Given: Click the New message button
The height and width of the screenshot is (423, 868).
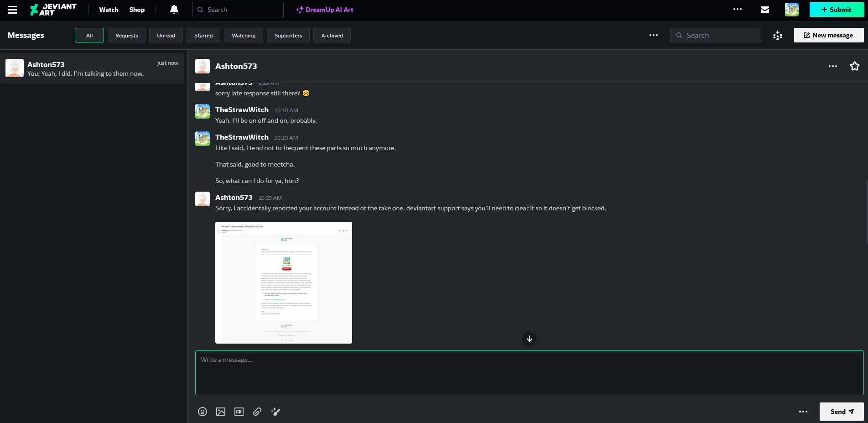Looking at the screenshot, I should point(828,35).
